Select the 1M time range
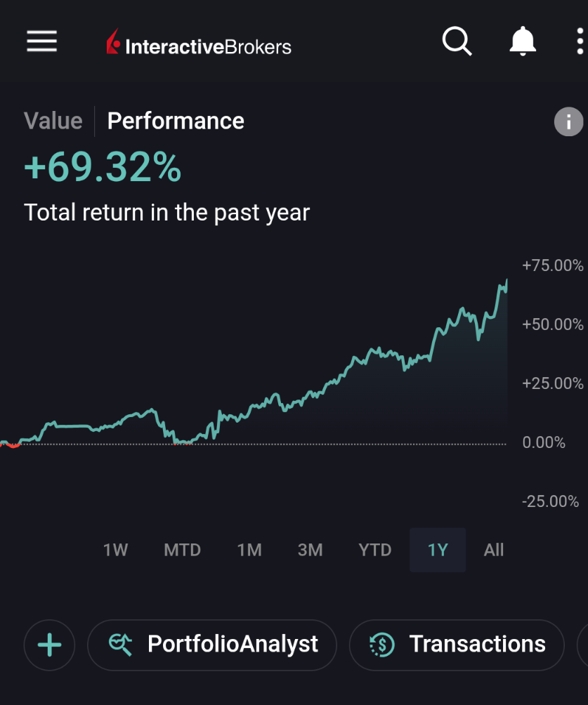The image size is (588, 705). click(249, 550)
